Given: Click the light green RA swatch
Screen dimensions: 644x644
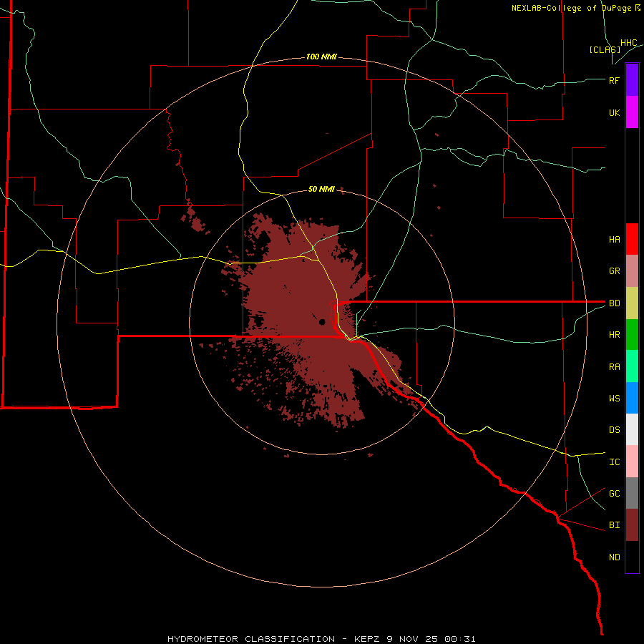Looking at the screenshot, I should 632,366.
